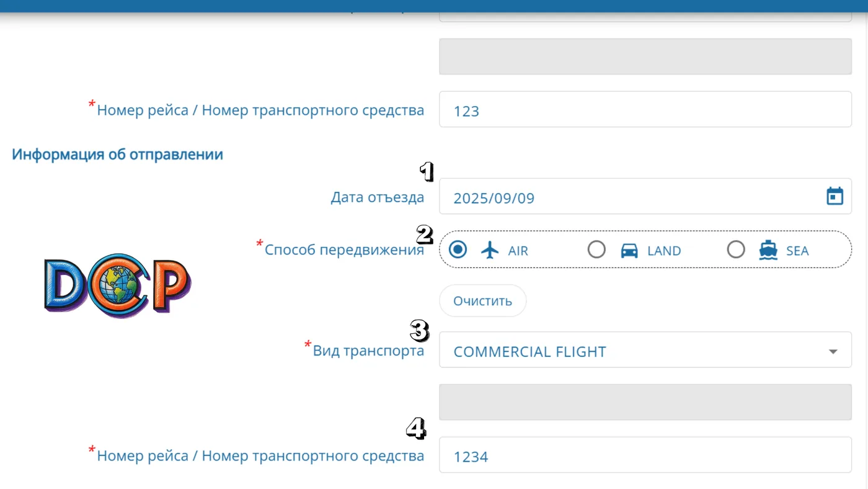The image size is (868, 489).
Task: Select the LAND travel mode radio button
Action: click(596, 249)
